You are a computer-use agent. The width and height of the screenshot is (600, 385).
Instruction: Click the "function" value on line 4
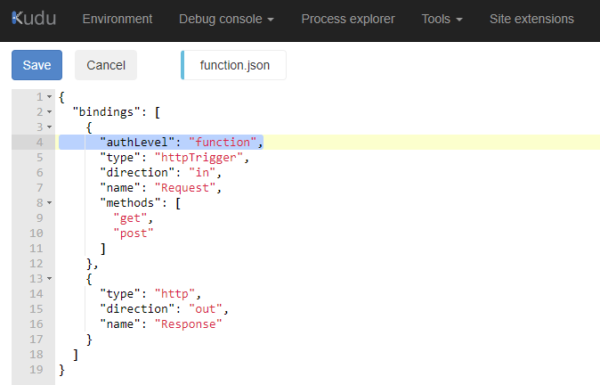click(222, 142)
